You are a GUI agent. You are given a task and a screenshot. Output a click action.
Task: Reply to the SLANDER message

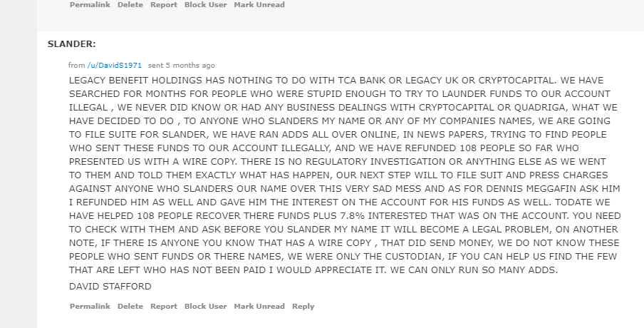click(303, 307)
